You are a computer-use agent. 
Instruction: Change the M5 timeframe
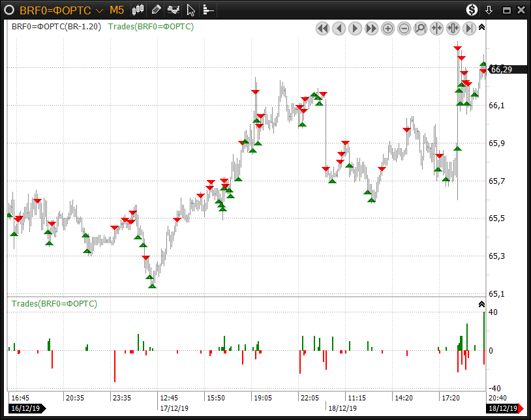click(117, 10)
